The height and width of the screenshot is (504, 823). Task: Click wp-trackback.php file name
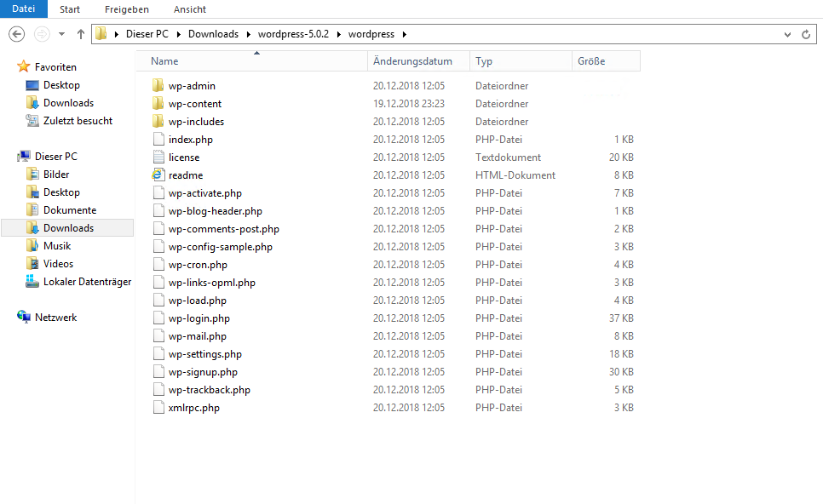point(210,390)
